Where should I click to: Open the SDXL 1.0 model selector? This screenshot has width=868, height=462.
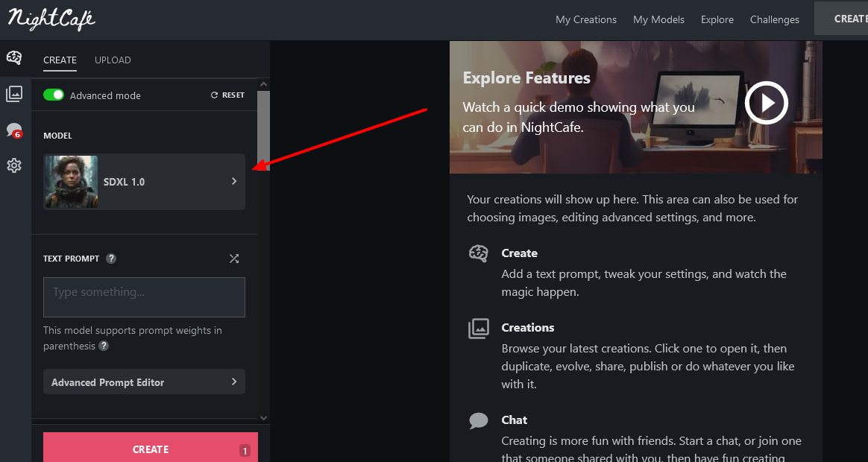coord(144,182)
